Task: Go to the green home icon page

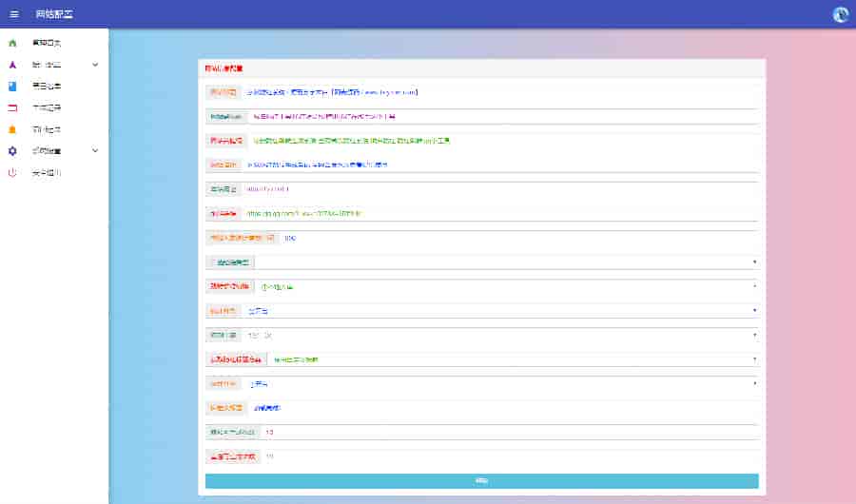Action: tap(12, 43)
